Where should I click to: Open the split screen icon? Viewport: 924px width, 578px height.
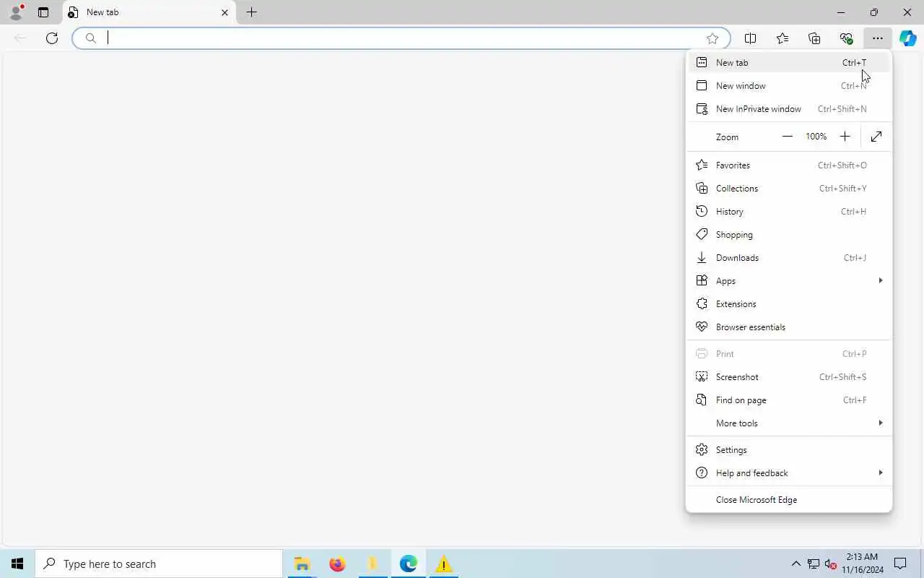(x=751, y=38)
